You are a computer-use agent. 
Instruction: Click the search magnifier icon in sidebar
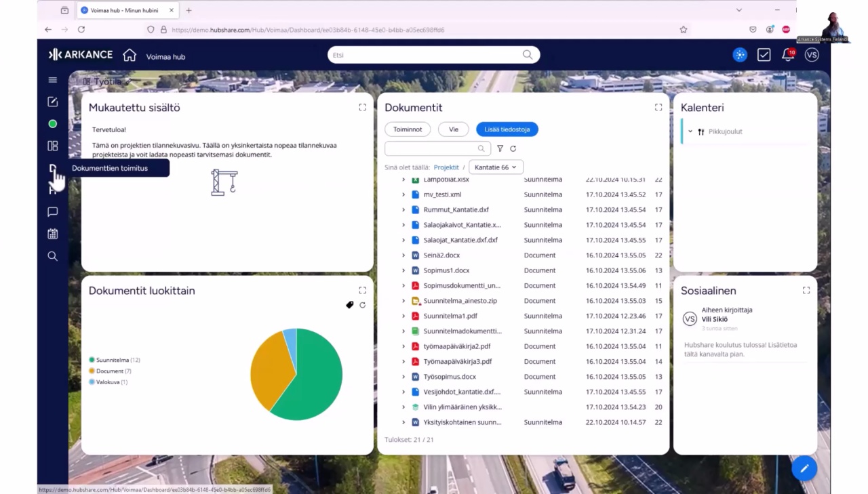(x=52, y=256)
